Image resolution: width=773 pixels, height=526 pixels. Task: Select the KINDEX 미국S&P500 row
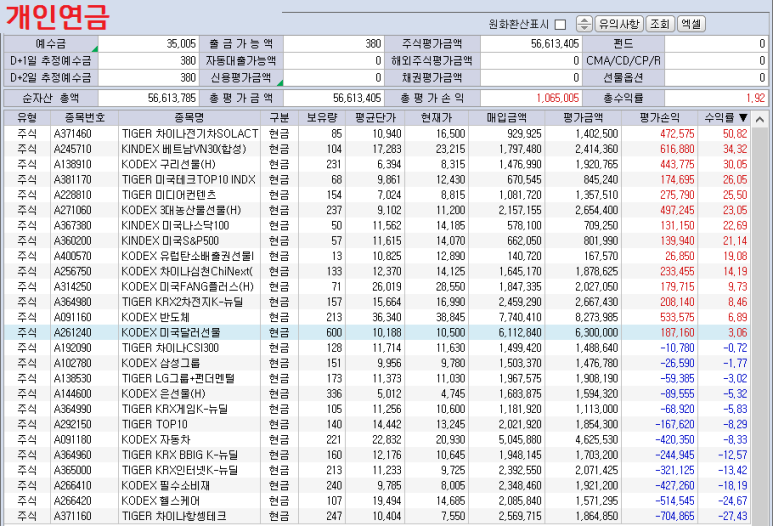point(377,241)
